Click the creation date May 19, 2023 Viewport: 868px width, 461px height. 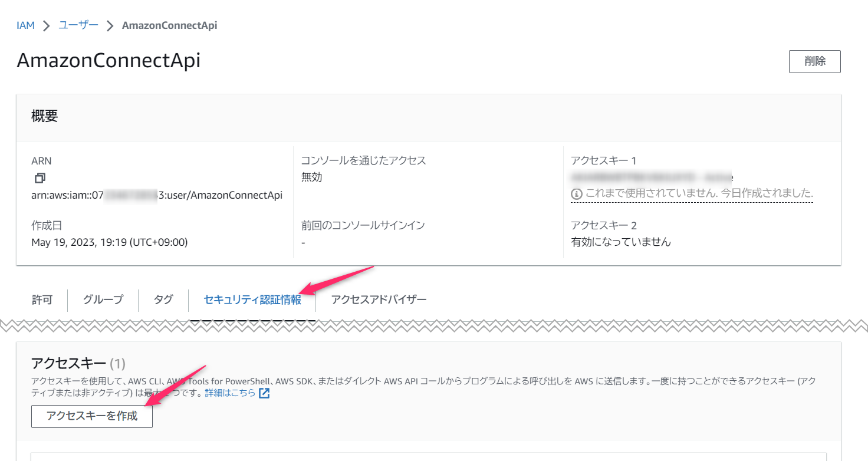tap(110, 242)
